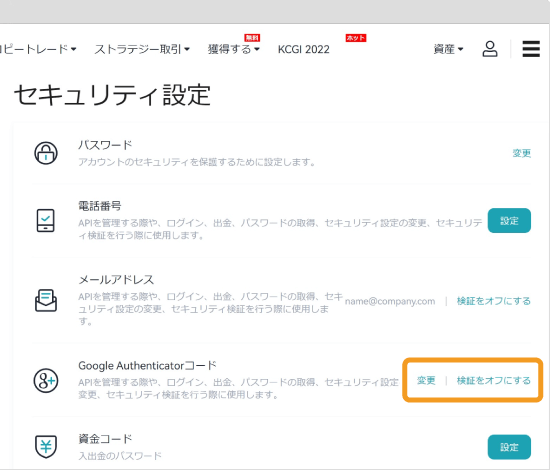Open the KCGI 2022 menu item
The width and height of the screenshot is (550, 470).
[304, 49]
